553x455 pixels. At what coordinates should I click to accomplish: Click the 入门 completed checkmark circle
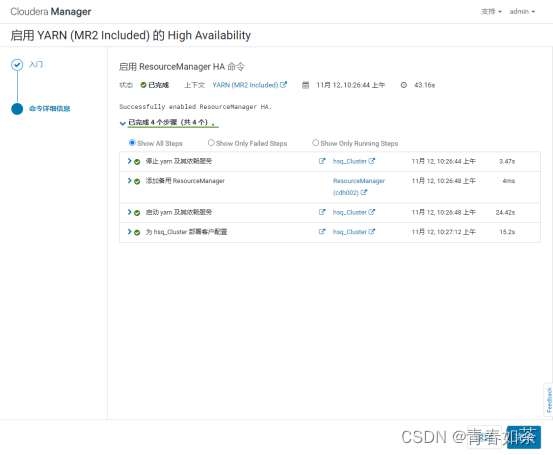pyautogui.click(x=17, y=65)
